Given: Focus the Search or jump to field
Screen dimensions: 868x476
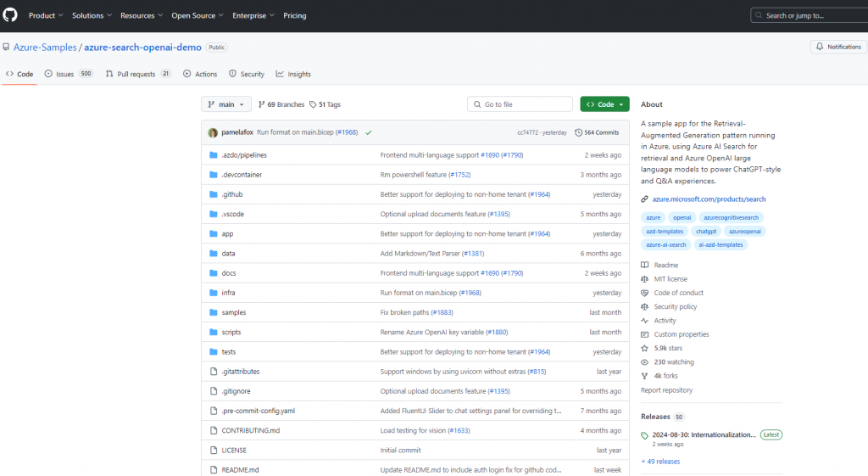Looking at the screenshot, I should pyautogui.click(x=810, y=15).
